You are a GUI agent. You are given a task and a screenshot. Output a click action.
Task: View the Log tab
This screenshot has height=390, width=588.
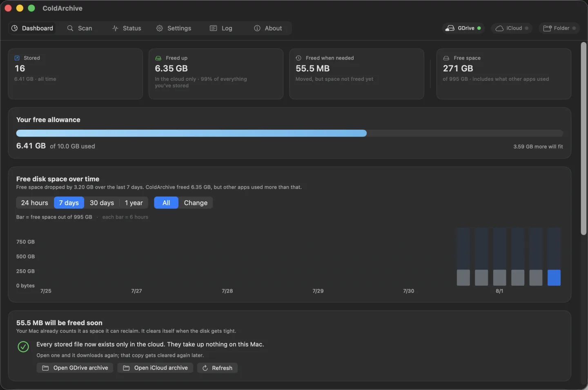point(221,28)
